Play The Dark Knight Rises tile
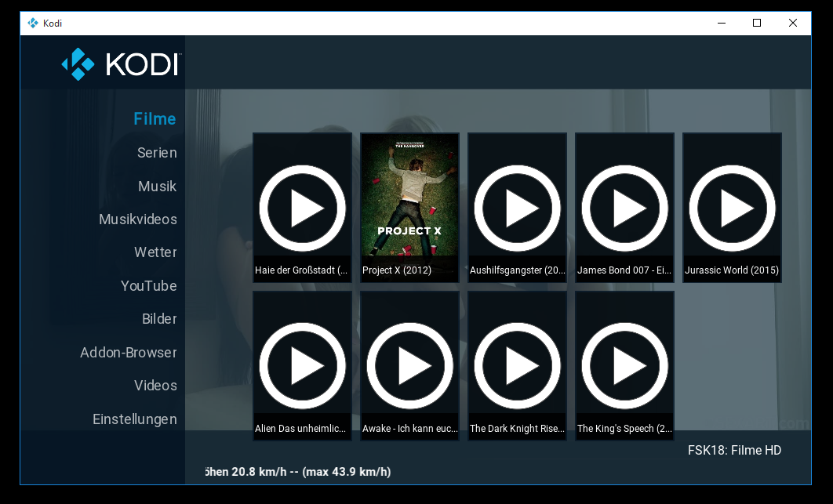 (517, 365)
